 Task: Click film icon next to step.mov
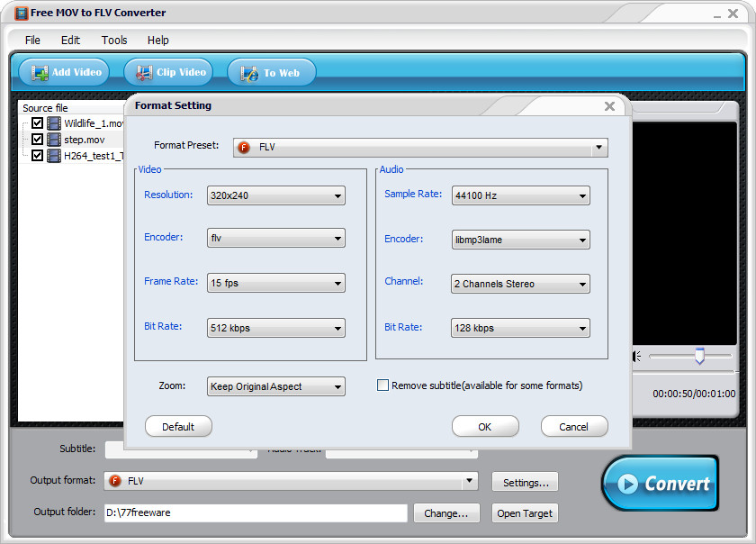tap(54, 140)
